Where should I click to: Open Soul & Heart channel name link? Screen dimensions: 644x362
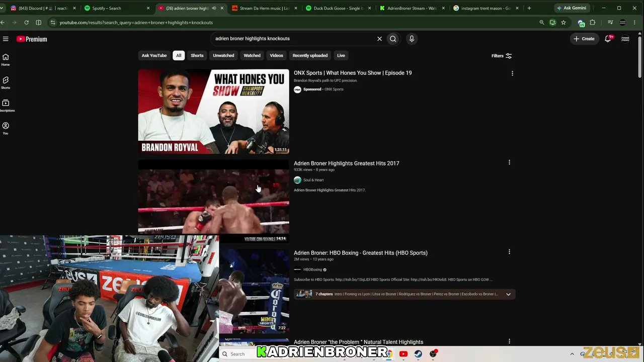pyautogui.click(x=313, y=180)
